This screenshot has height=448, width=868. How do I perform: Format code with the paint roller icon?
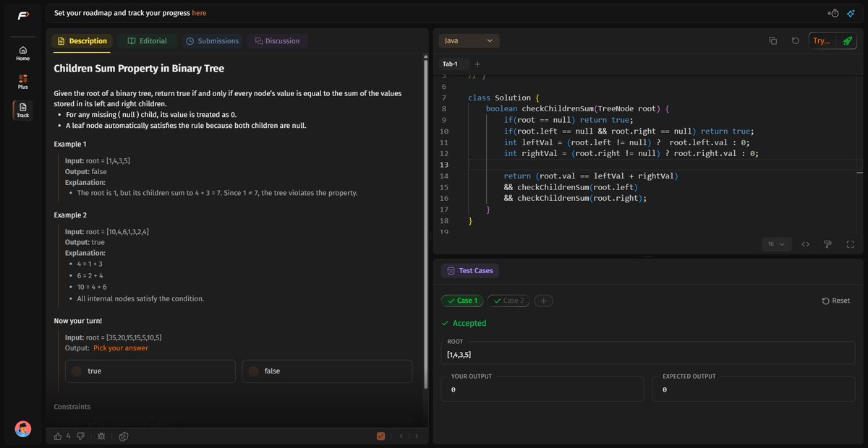point(827,244)
